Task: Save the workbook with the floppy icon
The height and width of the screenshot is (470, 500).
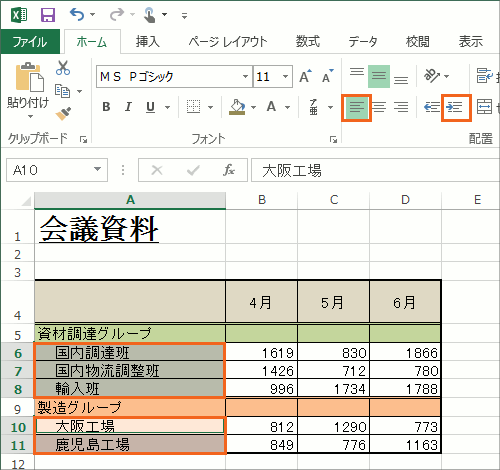Action: [x=48, y=15]
